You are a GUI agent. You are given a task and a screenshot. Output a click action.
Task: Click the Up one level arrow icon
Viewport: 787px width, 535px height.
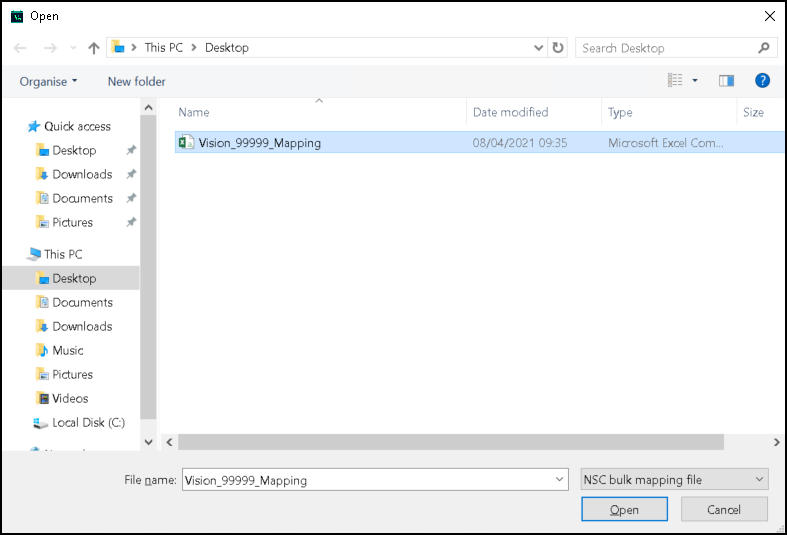[x=94, y=48]
